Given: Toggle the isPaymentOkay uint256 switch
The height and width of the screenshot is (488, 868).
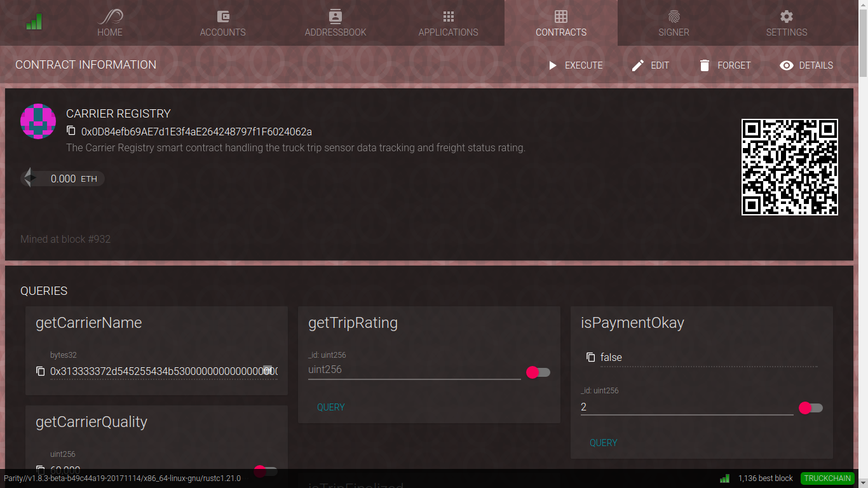Looking at the screenshot, I should point(810,408).
